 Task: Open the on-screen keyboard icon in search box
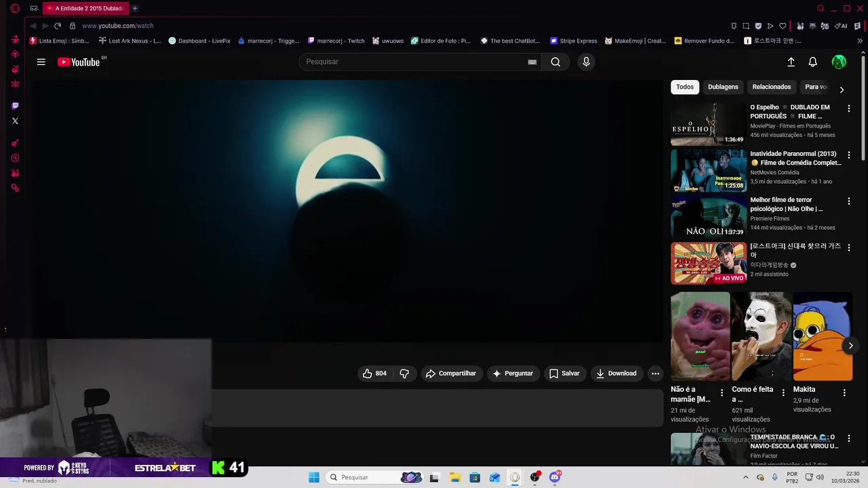(x=532, y=62)
